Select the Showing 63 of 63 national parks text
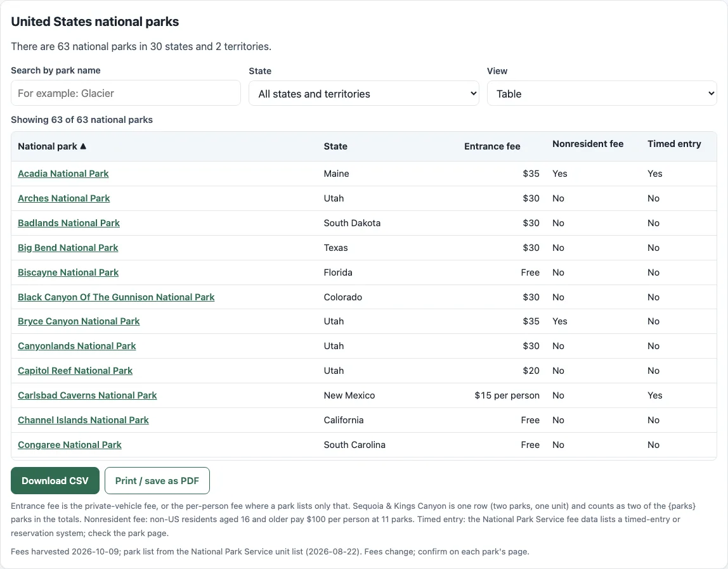 pyautogui.click(x=82, y=120)
